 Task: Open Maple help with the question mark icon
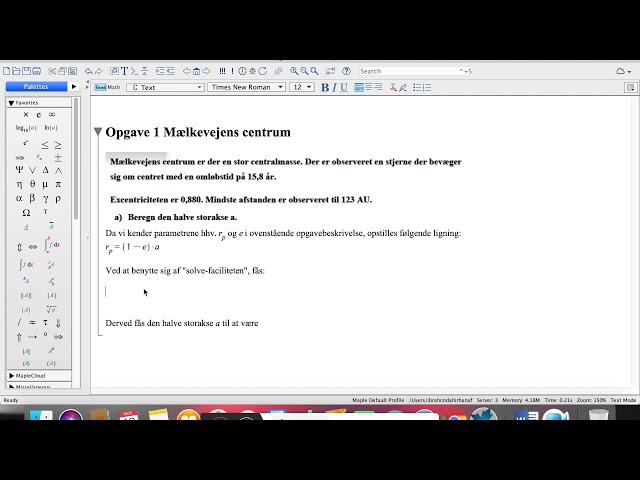coord(347,71)
